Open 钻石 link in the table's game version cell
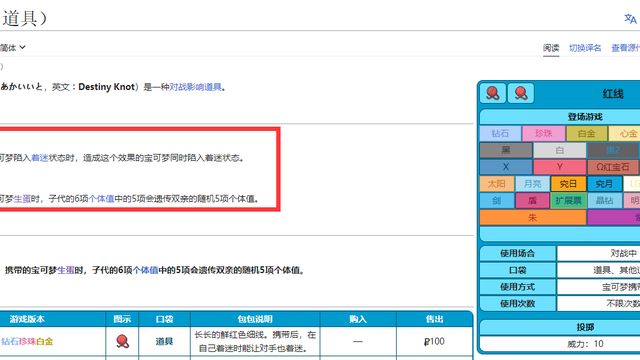The image size is (640, 360). [x=10, y=341]
